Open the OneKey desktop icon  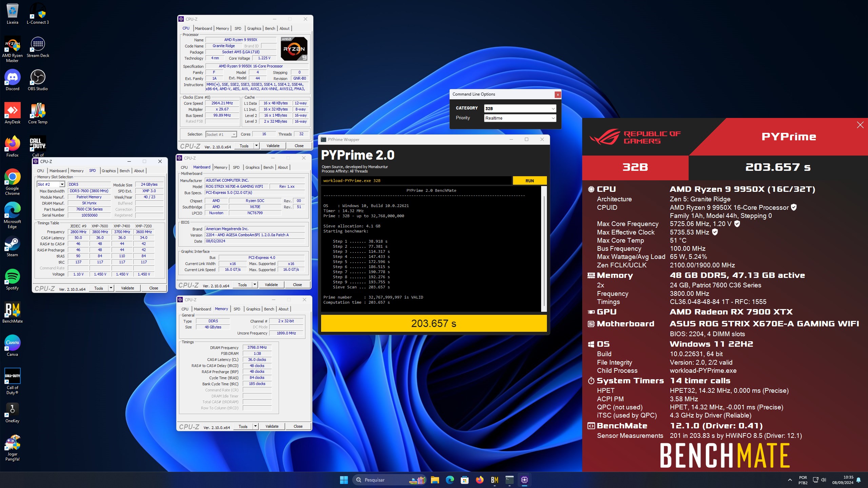12,412
